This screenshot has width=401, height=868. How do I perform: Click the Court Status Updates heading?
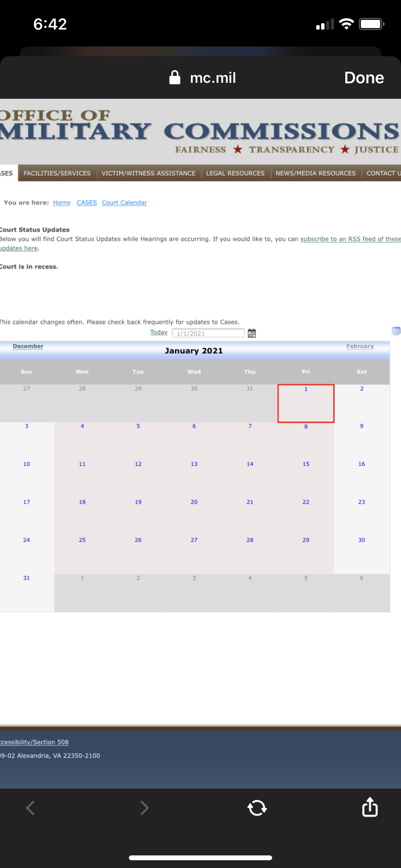pyautogui.click(x=35, y=230)
